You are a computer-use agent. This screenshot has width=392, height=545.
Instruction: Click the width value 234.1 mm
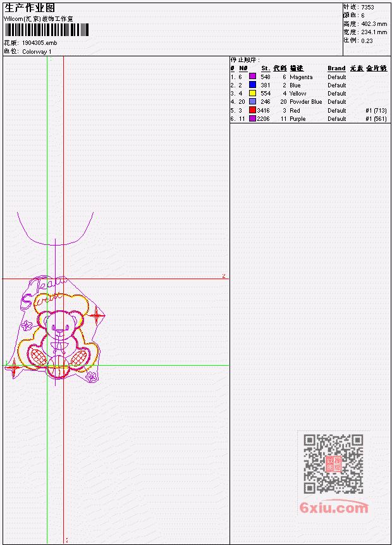coord(374,32)
